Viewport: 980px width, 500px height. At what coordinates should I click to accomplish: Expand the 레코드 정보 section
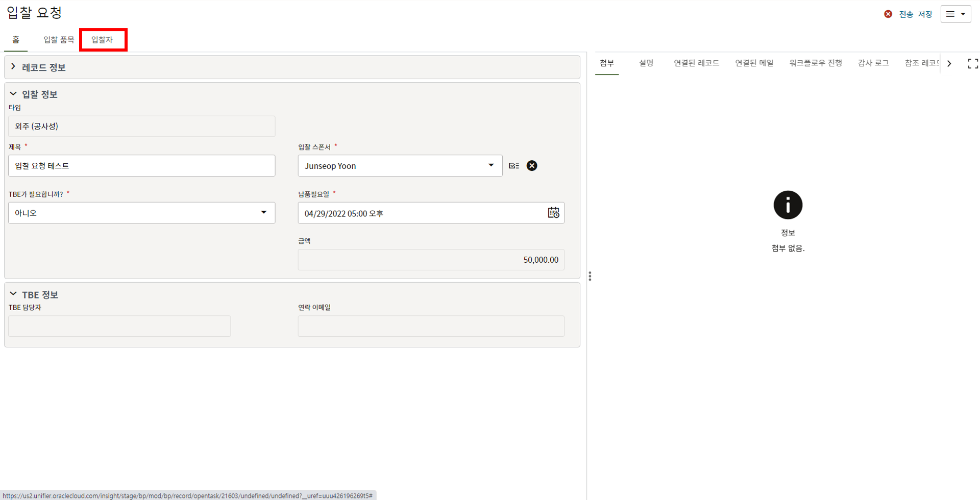[13, 67]
